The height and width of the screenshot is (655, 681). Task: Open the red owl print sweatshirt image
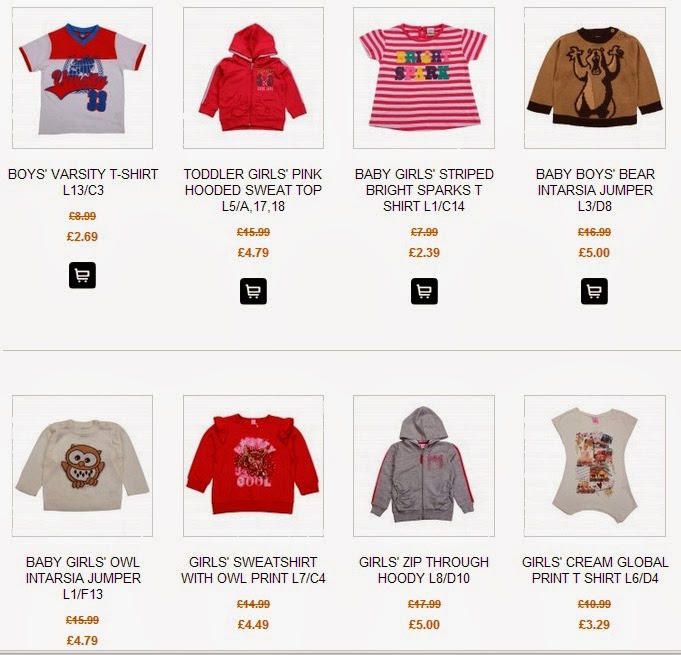point(253,466)
